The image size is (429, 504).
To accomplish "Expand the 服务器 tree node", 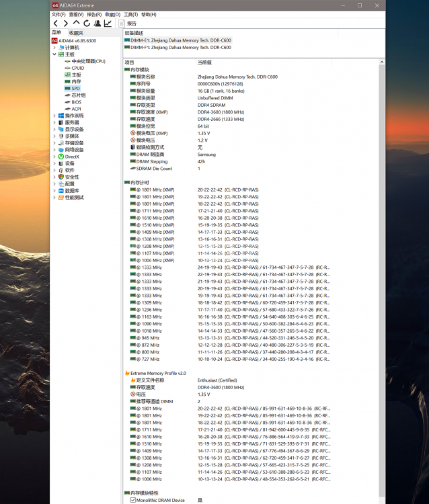I will point(54,122).
